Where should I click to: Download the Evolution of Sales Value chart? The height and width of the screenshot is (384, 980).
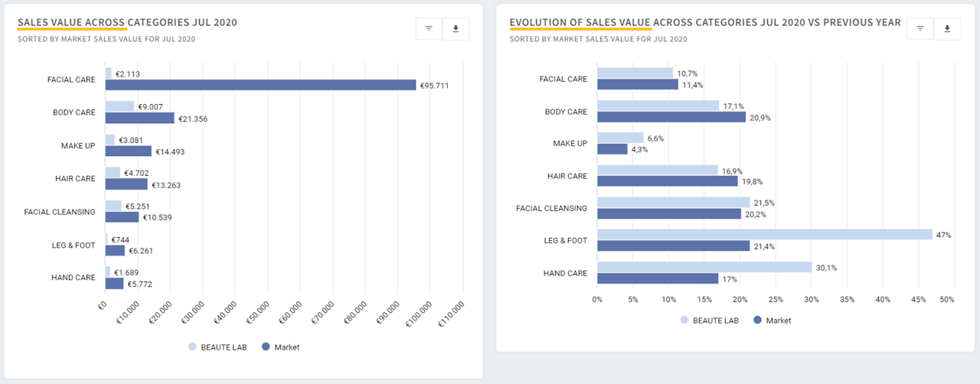(947, 29)
